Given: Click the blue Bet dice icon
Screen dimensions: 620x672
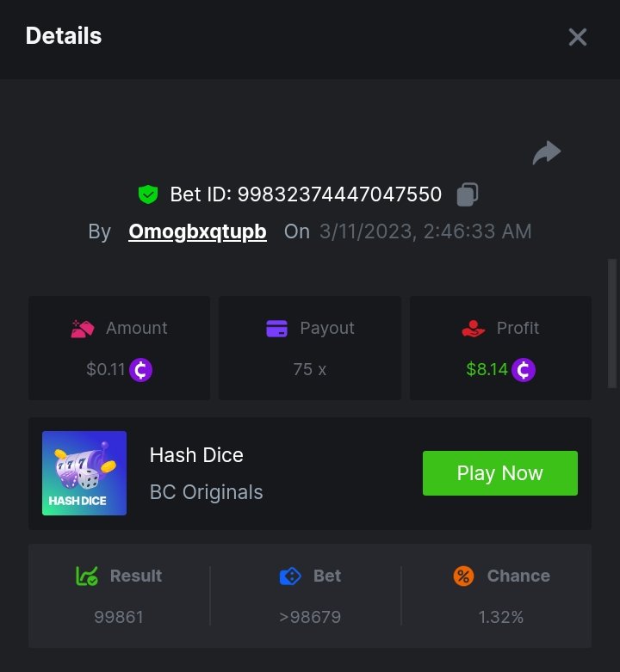Looking at the screenshot, I should click(290, 576).
